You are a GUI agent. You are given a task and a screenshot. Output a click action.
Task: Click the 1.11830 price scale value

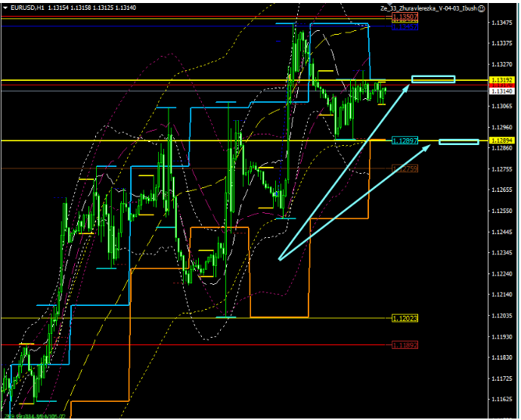click(x=502, y=357)
